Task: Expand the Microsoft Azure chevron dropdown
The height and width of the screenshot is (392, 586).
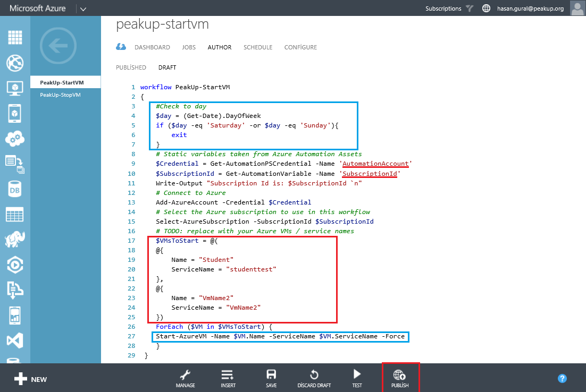Action: [x=83, y=8]
